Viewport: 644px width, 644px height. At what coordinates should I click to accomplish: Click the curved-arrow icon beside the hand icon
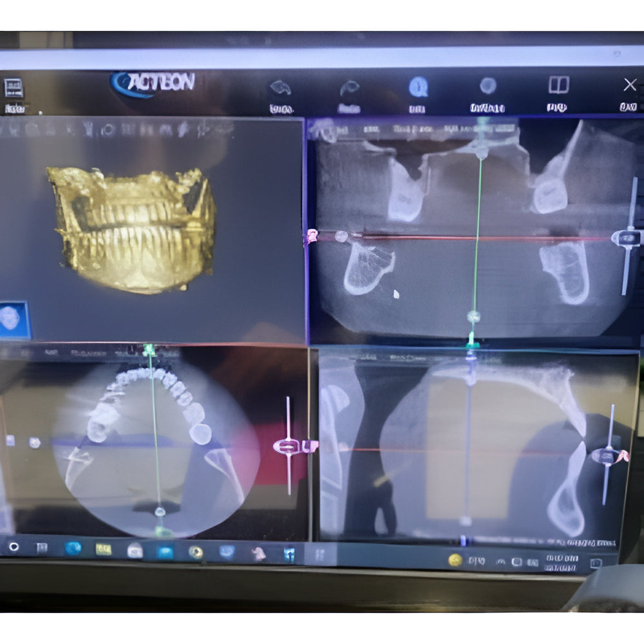point(349,88)
